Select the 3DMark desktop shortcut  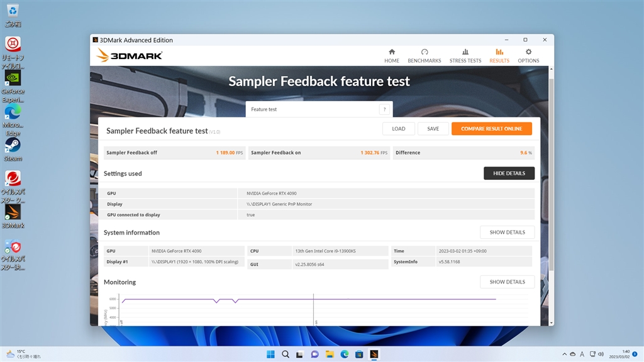point(13,217)
